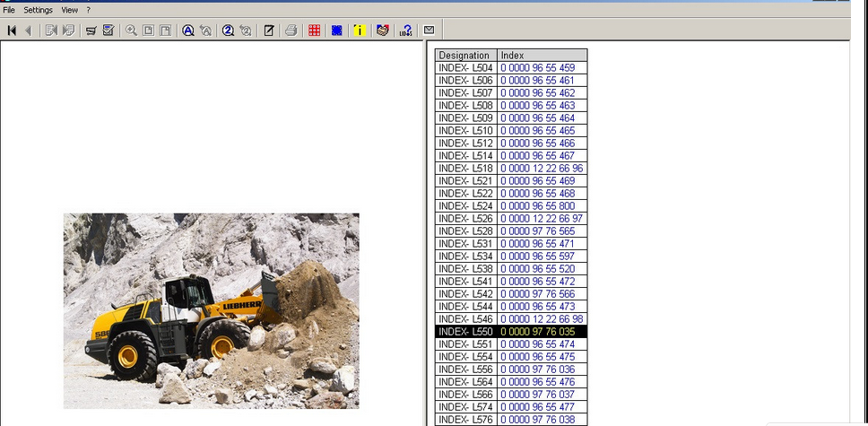The image size is (868, 426).
Task: Click the zoom in magnifier icon
Action: 132,30
